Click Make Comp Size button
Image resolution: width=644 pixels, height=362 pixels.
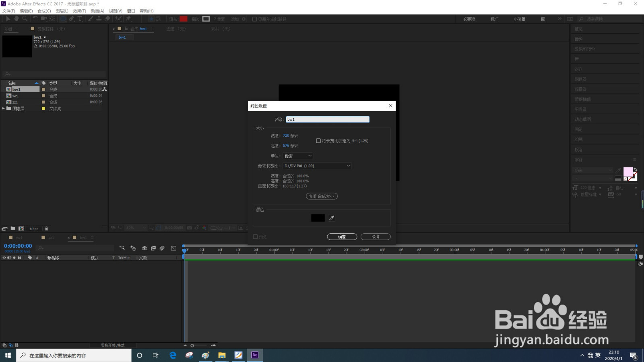[x=322, y=196]
